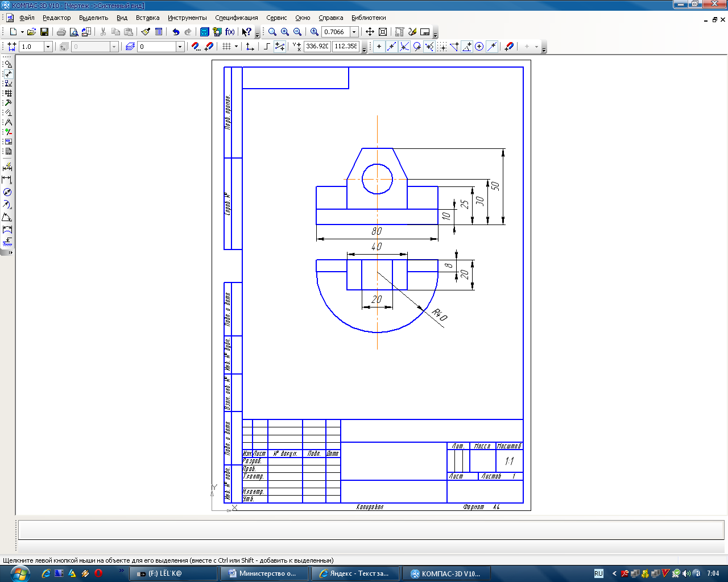This screenshot has width=728, height=582.
Task: Toggle the Ortho drawing mode button
Action: [267, 47]
